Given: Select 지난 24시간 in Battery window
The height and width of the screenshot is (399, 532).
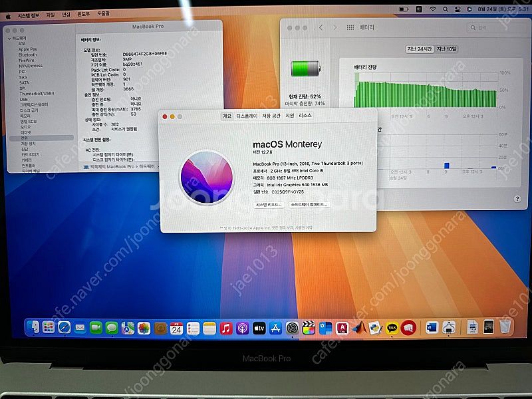Looking at the screenshot, I should coord(420,49).
